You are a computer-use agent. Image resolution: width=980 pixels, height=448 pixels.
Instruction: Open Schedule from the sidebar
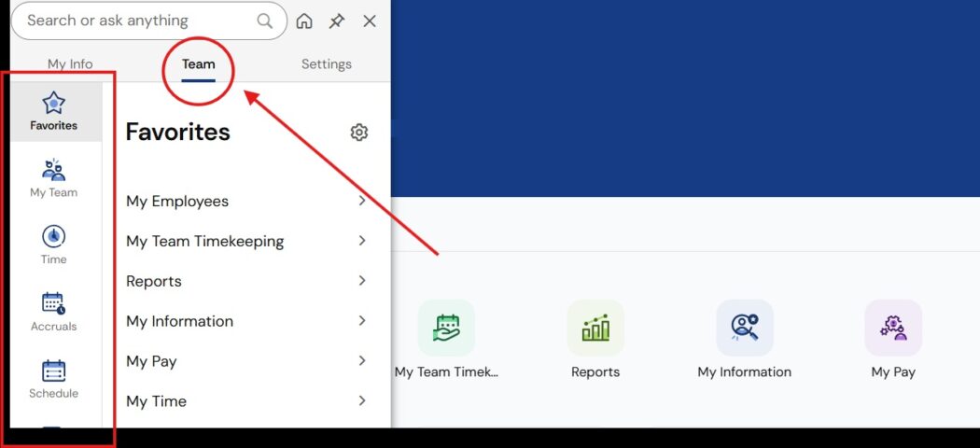pyautogui.click(x=53, y=379)
